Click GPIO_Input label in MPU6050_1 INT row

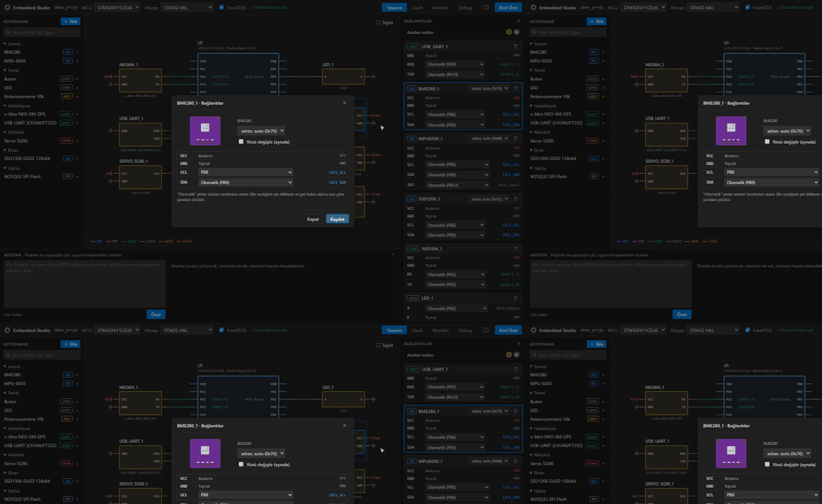pos(509,185)
